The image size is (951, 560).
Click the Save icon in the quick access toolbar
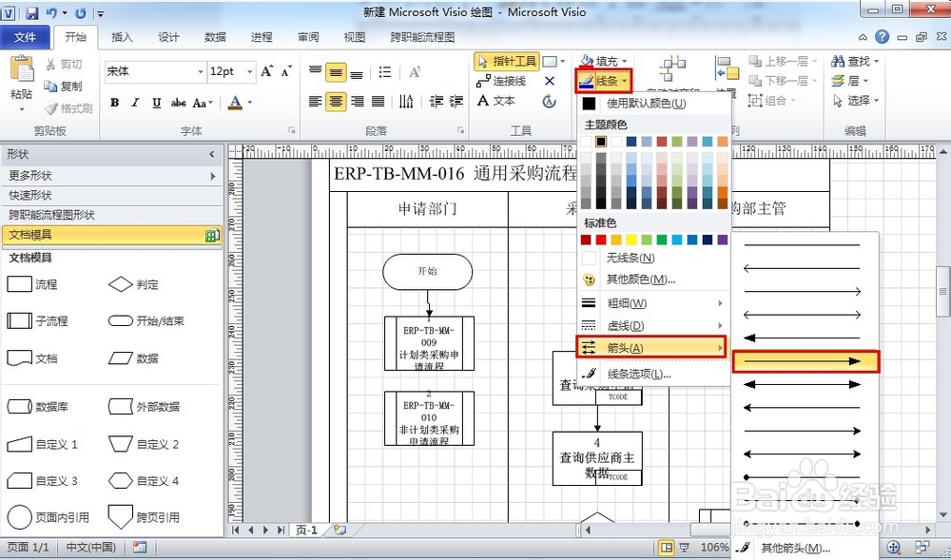coord(32,12)
